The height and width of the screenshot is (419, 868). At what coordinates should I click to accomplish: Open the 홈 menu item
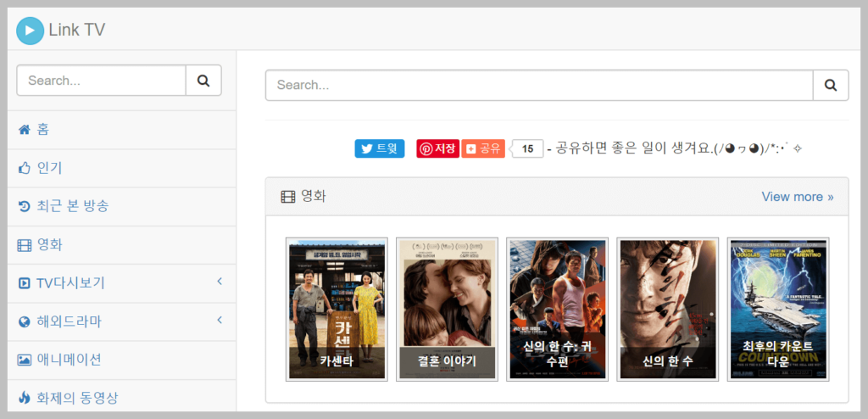(x=122, y=130)
